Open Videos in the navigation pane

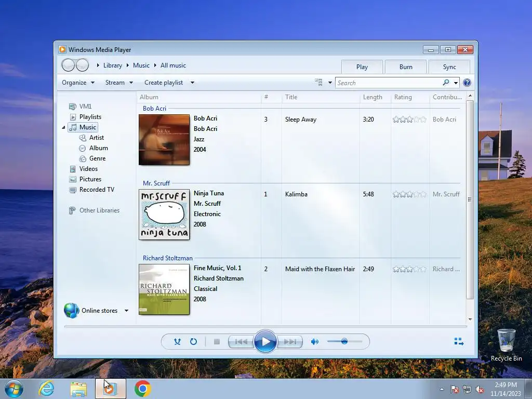coord(84,169)
